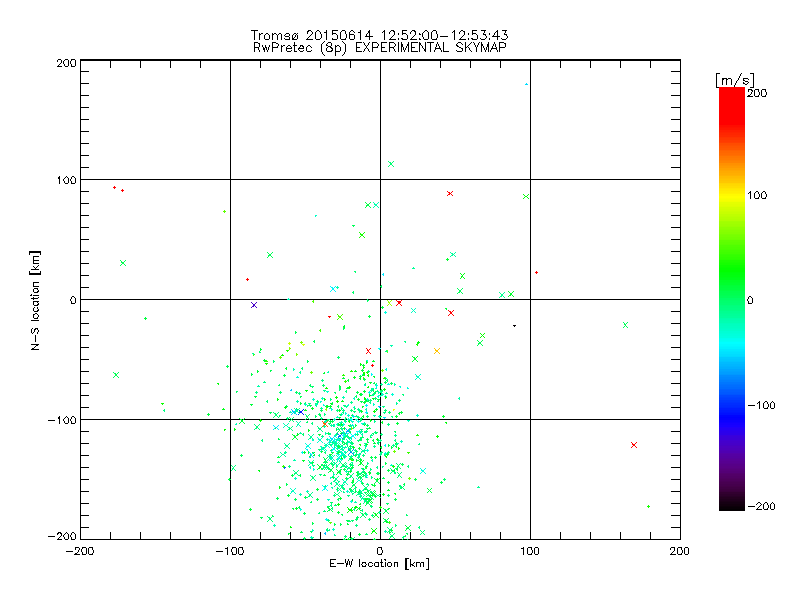Click the colorbar tick label '100'

point(757,195)
